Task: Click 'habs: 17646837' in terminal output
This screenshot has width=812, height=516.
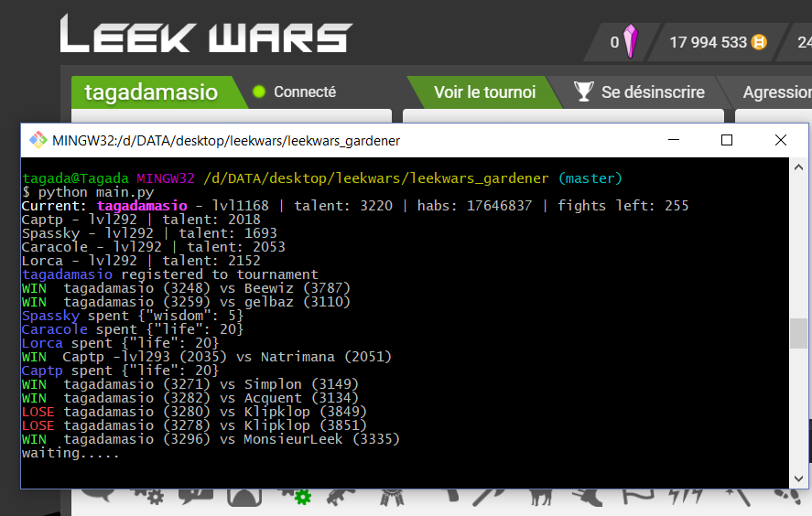Action: click(x=474, y=206)
